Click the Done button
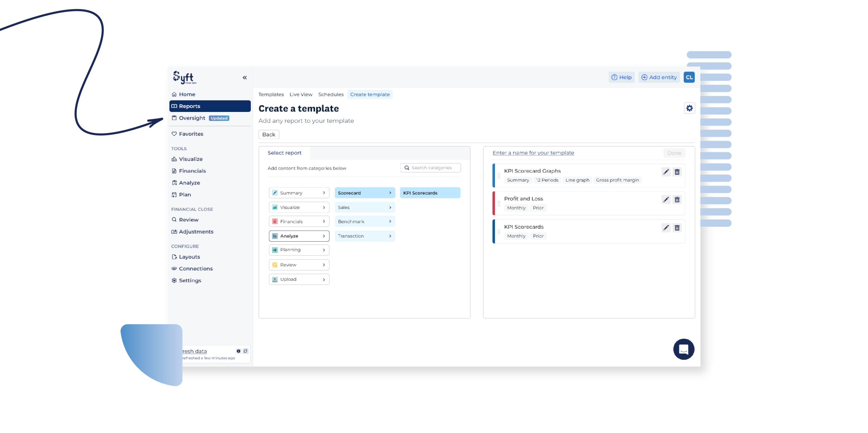 [x=674, y=153]
